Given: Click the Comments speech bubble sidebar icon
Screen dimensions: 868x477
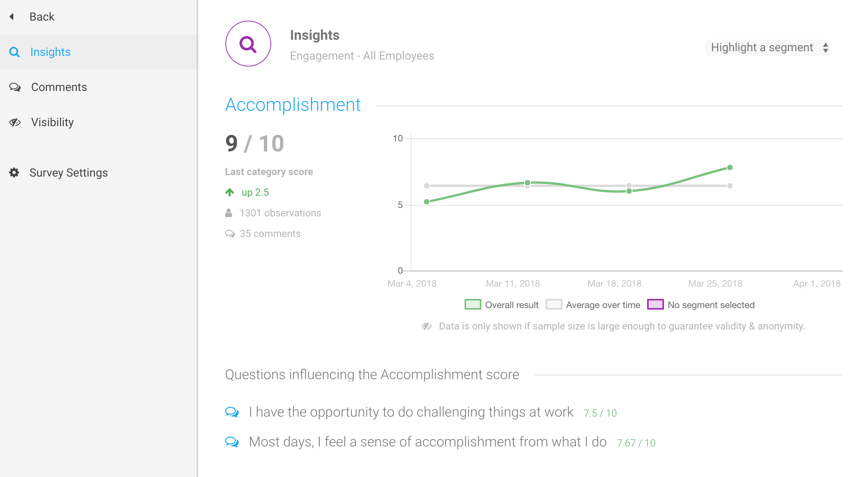Looking at the screenshot, I should [15, 87].
